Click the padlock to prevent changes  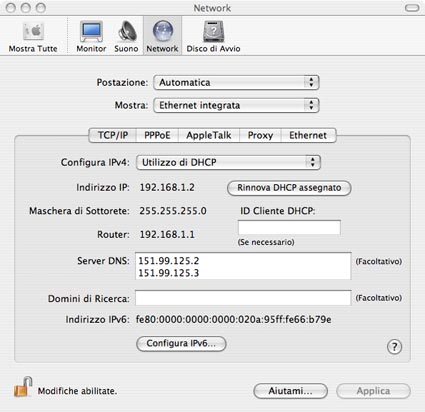tap(23, 387)
